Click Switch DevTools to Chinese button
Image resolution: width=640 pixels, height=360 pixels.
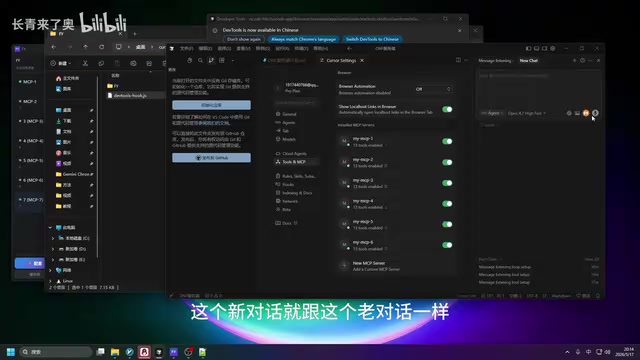(x=372, y=39)
